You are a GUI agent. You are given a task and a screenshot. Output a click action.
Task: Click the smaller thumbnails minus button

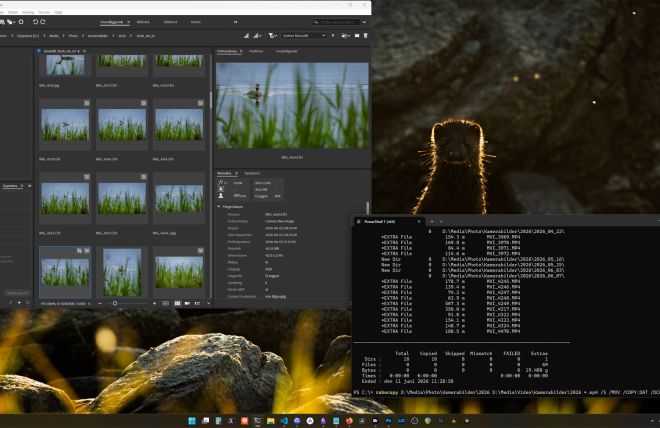[100, 303]
